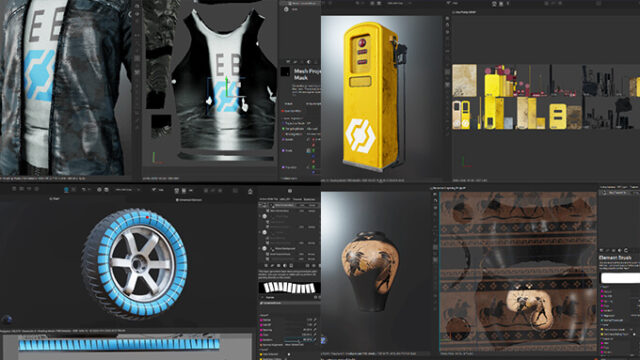
Task: Click the top icon in the gas pump UV view toolbar
Action: coord(448,18)
